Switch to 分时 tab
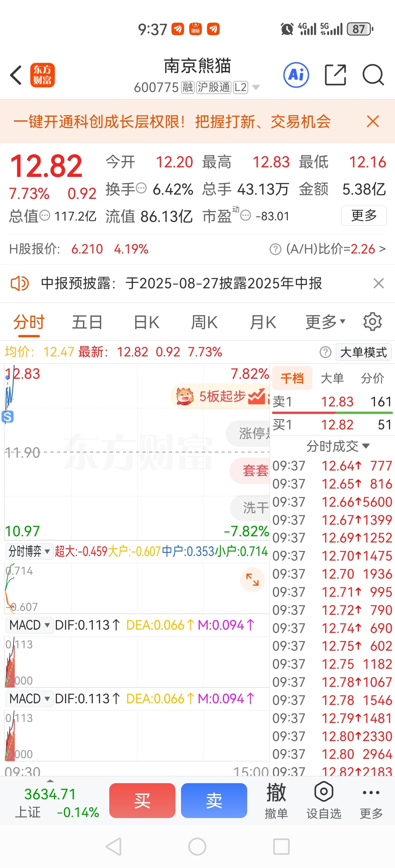The width and height of the screenshot is (395, 868). pos(29,322)
